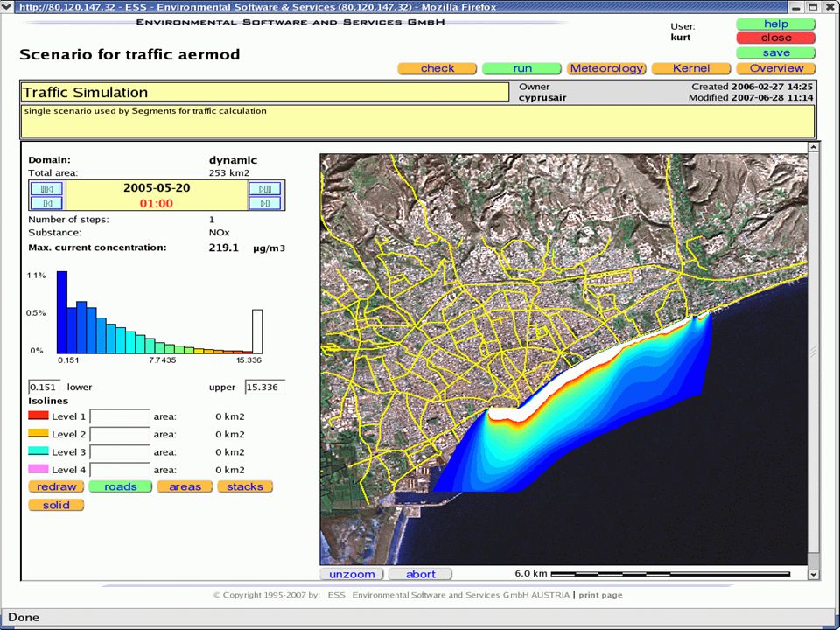840x630 pixels.
Task: Toggle roads display on map
Action: coord(121,487)
